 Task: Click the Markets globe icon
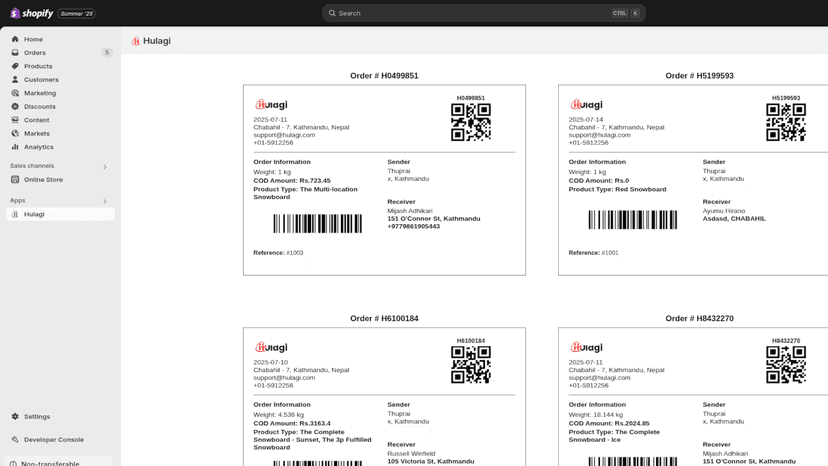click(x=15, y=134)
